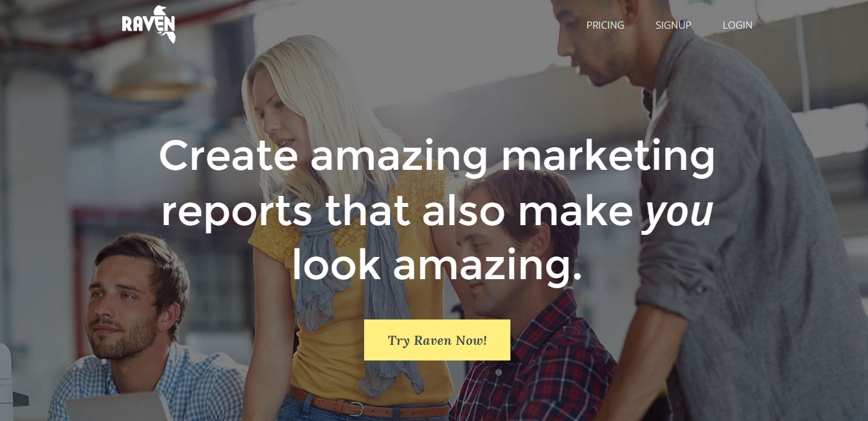868x421 pixels.
Task: Click the raven bird silhouette above the logo text
Action: [x=158, y=10]
